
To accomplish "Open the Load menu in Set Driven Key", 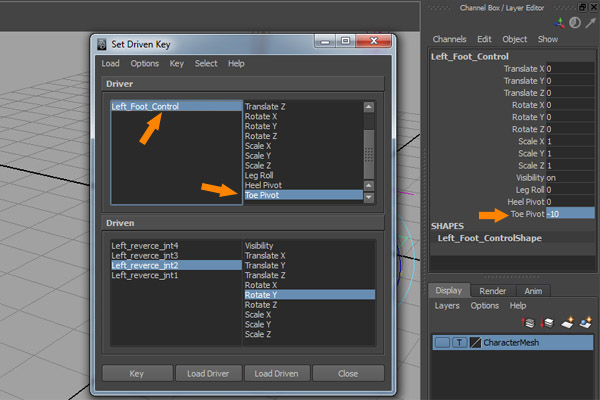I will point(110,64).
